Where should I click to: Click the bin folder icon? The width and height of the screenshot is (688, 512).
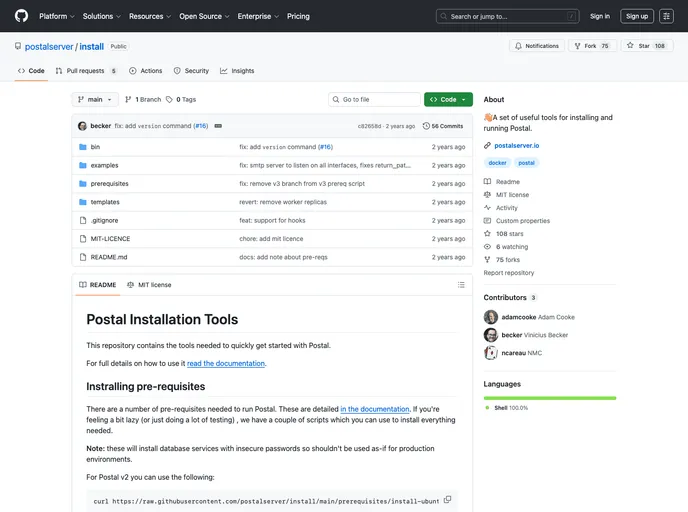point(82,147)
